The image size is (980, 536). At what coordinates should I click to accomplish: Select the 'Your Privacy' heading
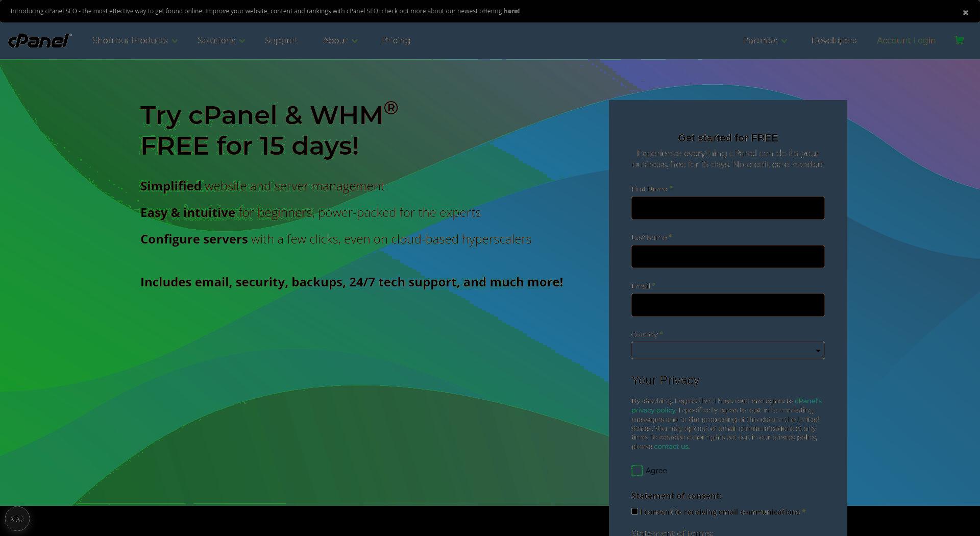pyautogui.click(x=665, y=380)
